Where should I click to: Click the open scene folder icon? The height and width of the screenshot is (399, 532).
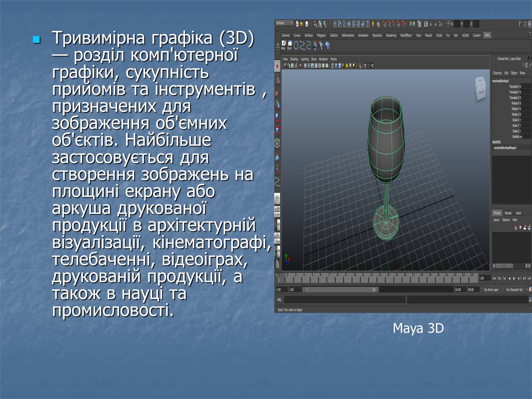302,24
